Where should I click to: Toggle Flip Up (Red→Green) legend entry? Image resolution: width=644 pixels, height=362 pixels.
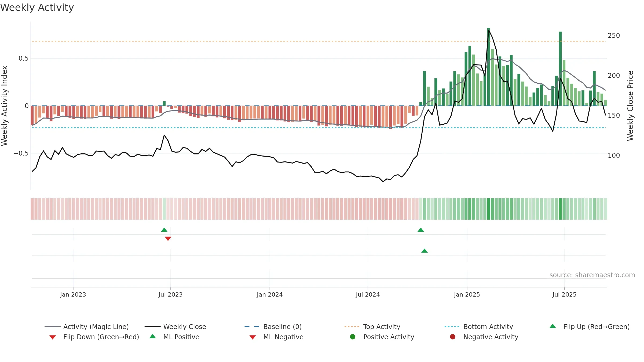coord(590,327)
